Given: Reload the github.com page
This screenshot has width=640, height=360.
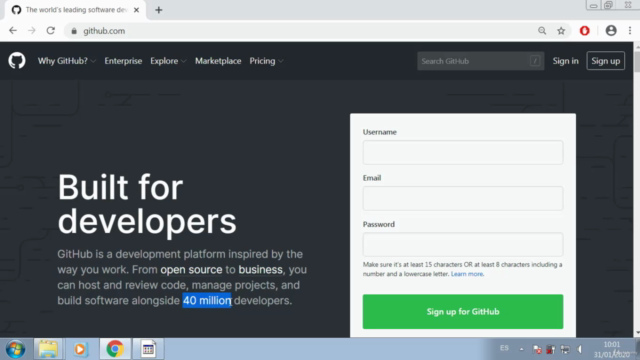Looking at the screenshot, I should [51, 31].
